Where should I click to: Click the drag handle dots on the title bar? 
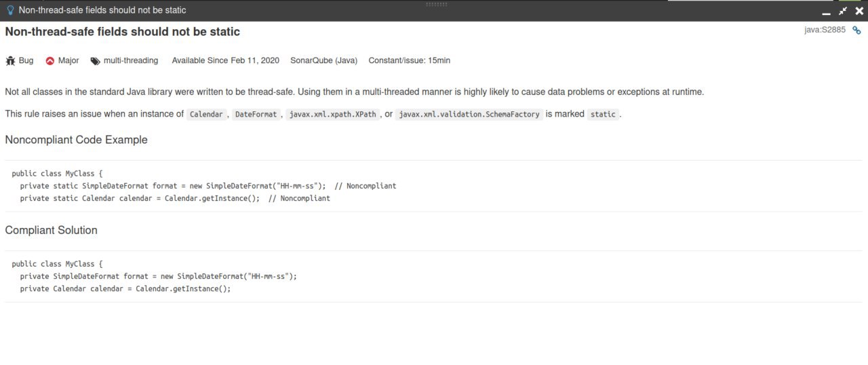click(436, 4)
